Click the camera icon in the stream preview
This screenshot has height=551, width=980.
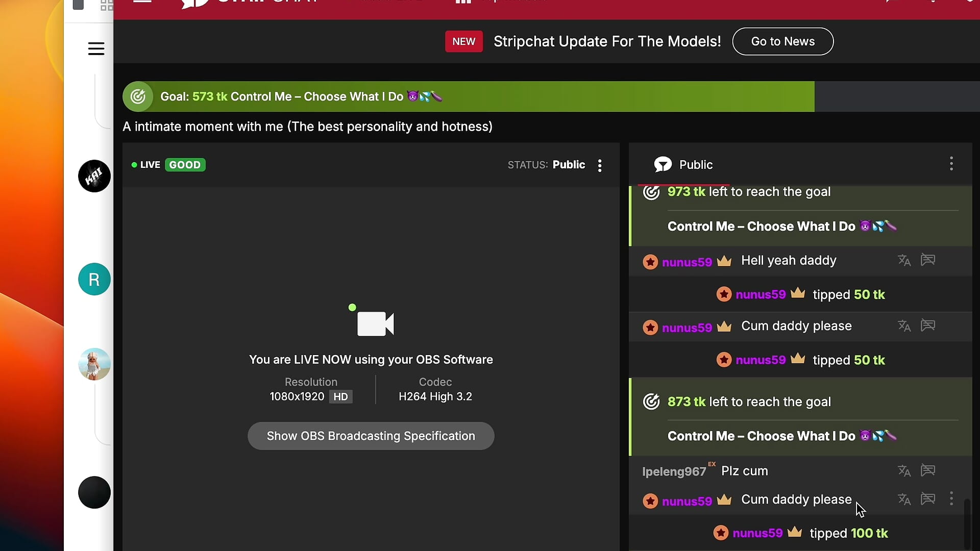click(x=375, y=323)
